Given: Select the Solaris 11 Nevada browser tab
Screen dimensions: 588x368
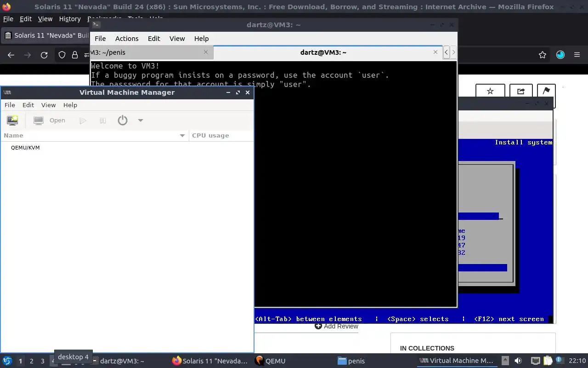Looking at the screenshot, I should click(x=46, y=35).
